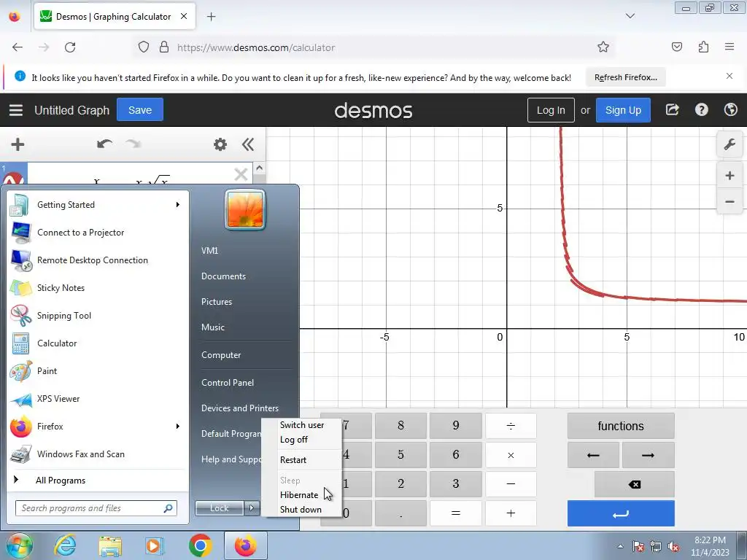Select Restart from the power menu

[293, 460]
